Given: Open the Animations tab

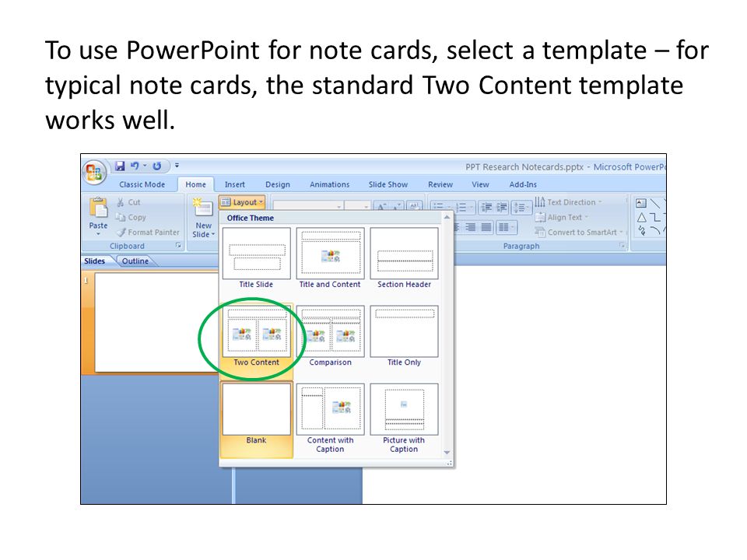Looking at the screenshot, I should [330, 184].
